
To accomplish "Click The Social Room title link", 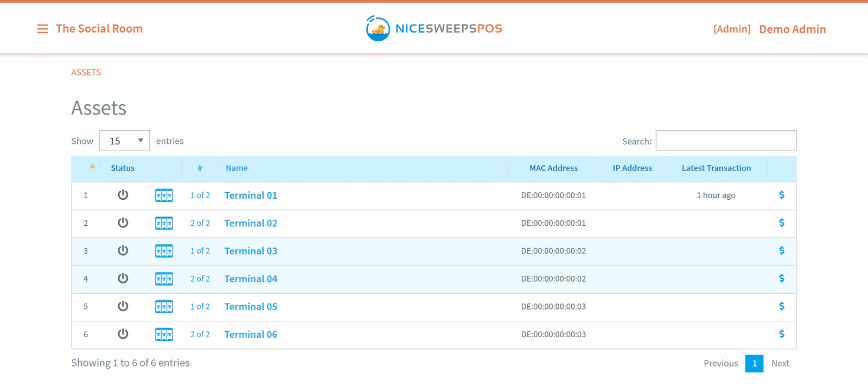I will tap(99, 29).
